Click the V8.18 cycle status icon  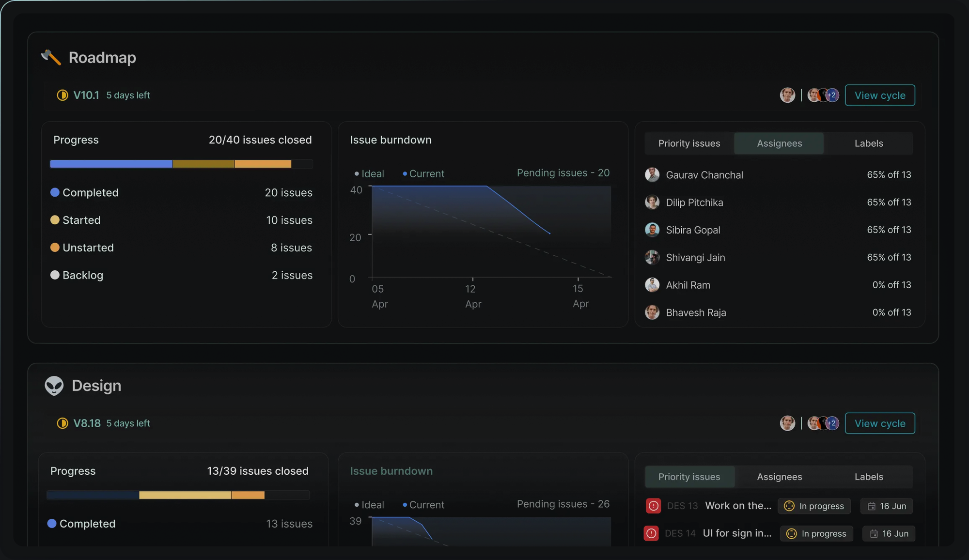coord(62,423)
